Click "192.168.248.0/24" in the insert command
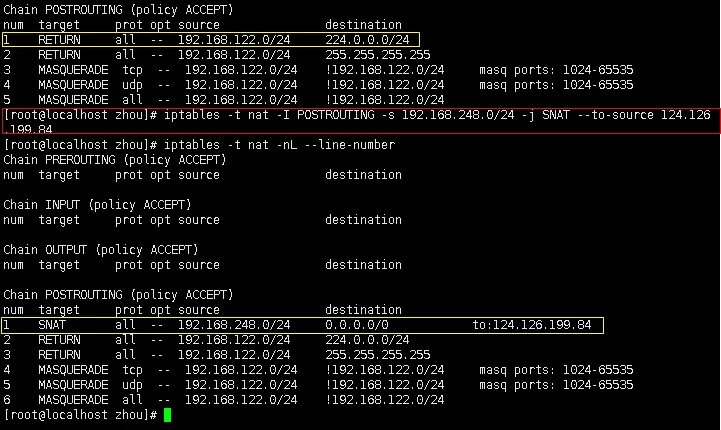 coord(458,115)
